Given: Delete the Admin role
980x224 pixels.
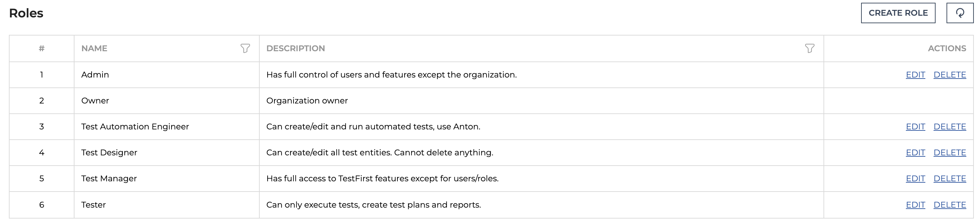Looking at the screenshot, I should pyautogui.click(x=950, y=74).
